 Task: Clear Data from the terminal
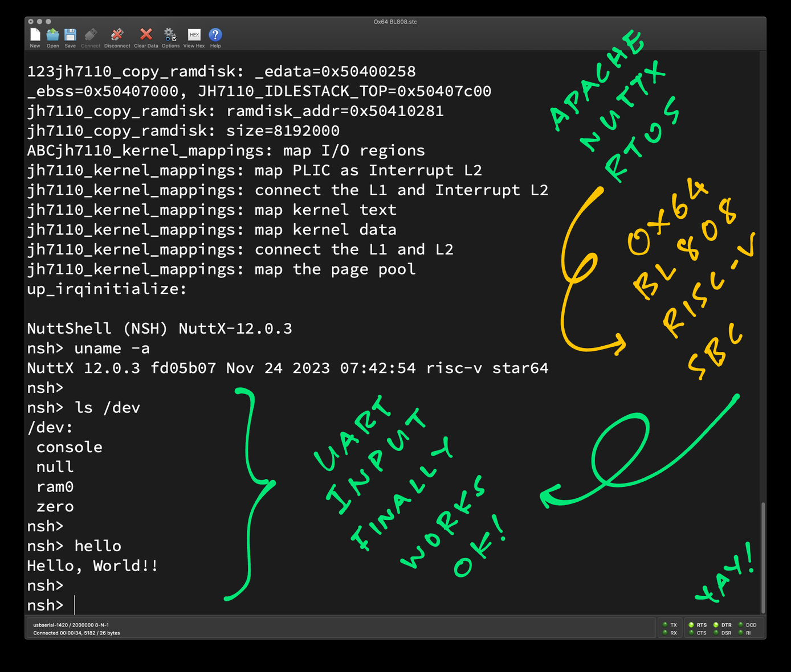(x=146, y=35)
